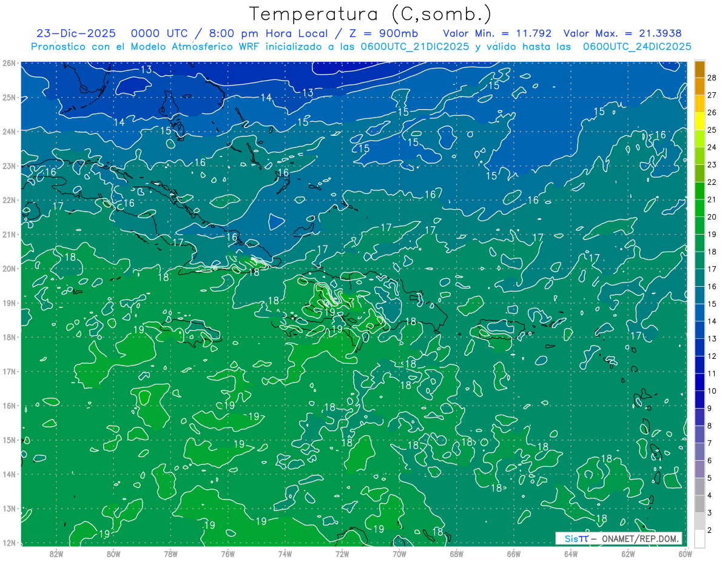Click the 72W longitude axis label
The image size is (728, 562).
342,554
